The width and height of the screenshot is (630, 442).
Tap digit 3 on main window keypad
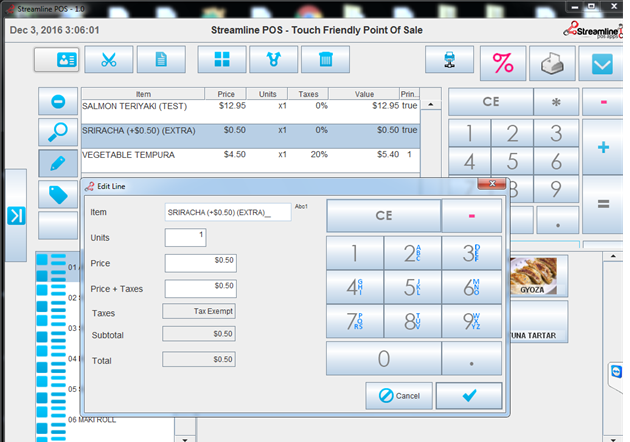[x=556, y=133]
